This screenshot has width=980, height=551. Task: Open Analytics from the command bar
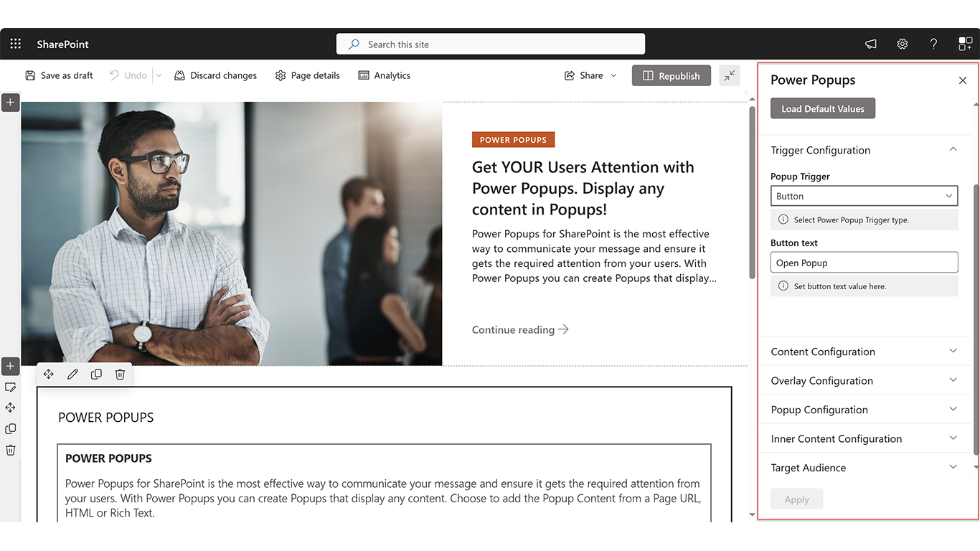[385, 75]
